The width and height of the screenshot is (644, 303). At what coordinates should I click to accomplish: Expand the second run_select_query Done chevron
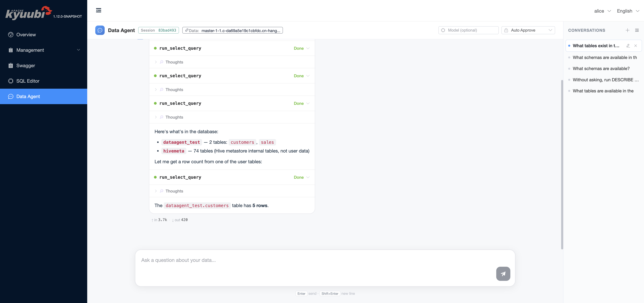(308, 76)
